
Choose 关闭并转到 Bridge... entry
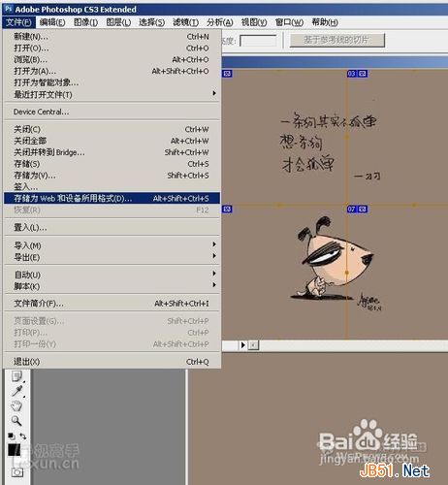(x=112, y=152)
